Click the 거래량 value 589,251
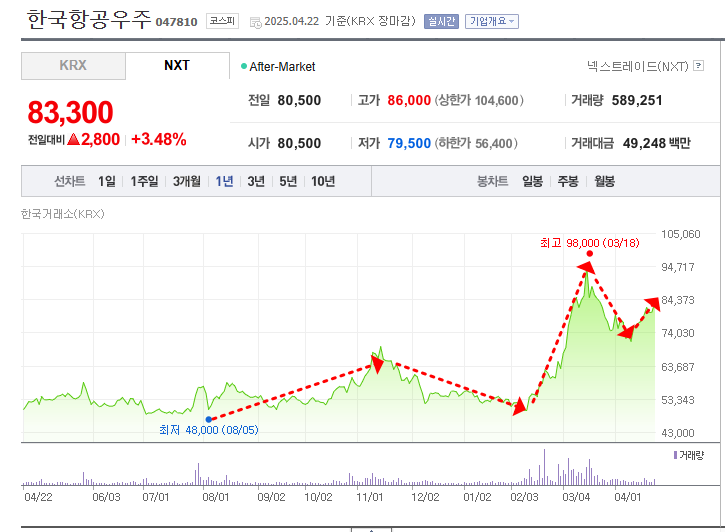This screenshot has width=725, height=532. [x=637, y=100]
